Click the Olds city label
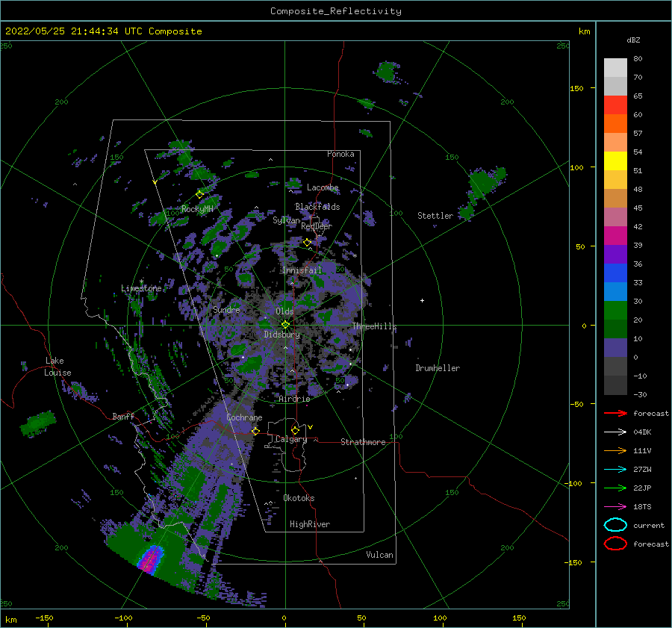 284,311
